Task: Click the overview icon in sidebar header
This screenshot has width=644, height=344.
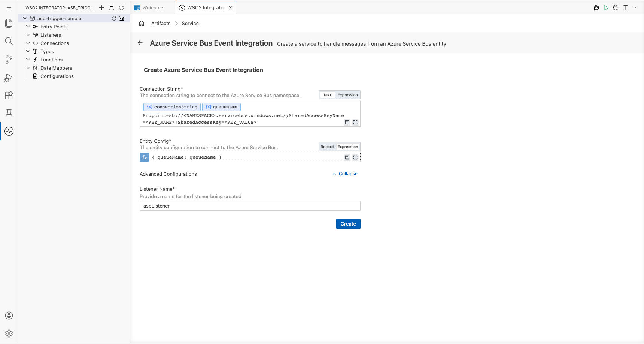Action: coord(112,7)
